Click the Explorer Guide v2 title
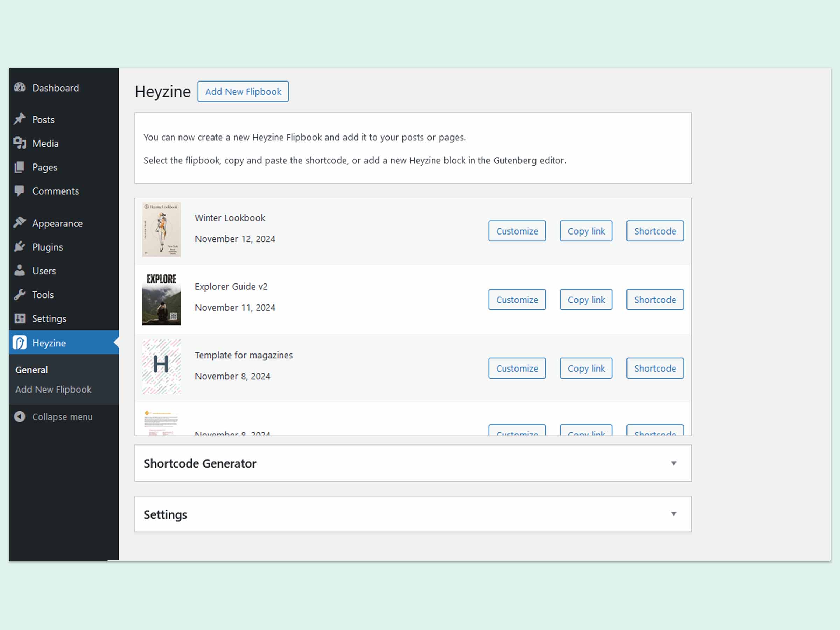Screen dimensions: 840x630 point(231,286)
